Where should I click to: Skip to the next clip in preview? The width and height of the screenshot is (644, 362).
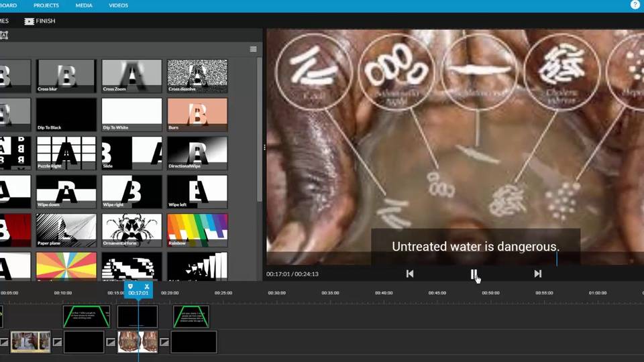pos(537,274)
